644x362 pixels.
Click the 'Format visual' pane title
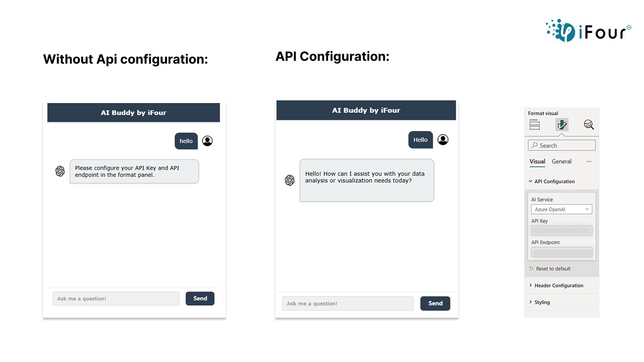pyautogui.click(x=543, y=114)
